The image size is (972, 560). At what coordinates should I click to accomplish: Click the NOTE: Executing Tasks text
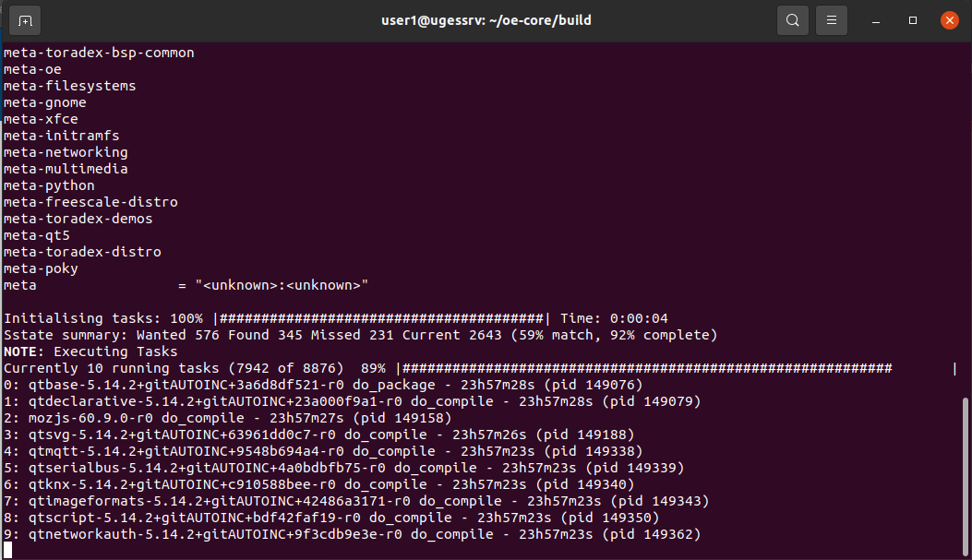(x=90, y=351)
